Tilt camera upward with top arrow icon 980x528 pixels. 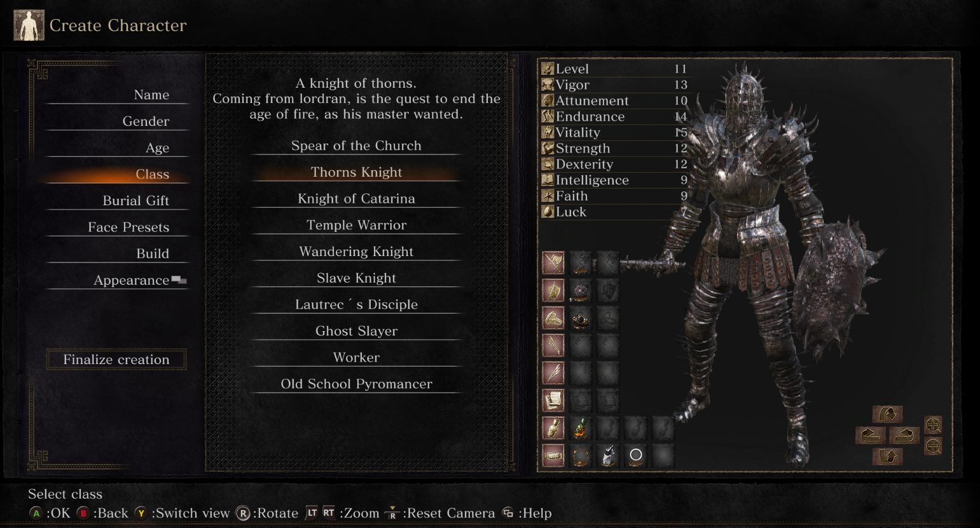pos(887,414)
